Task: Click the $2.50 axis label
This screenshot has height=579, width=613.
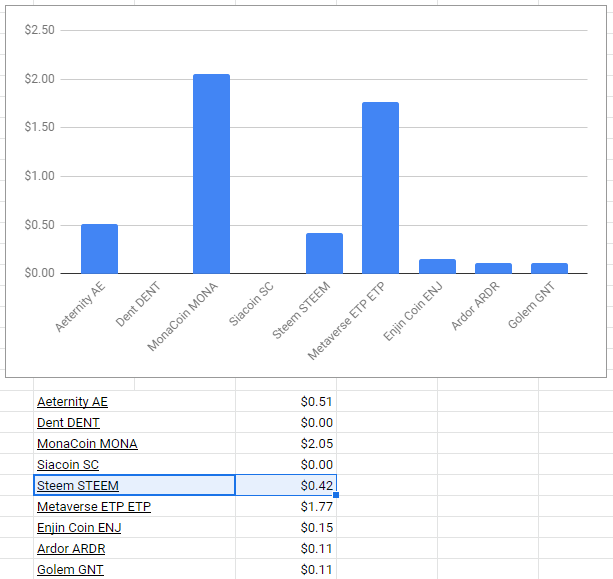Action: 39,30
